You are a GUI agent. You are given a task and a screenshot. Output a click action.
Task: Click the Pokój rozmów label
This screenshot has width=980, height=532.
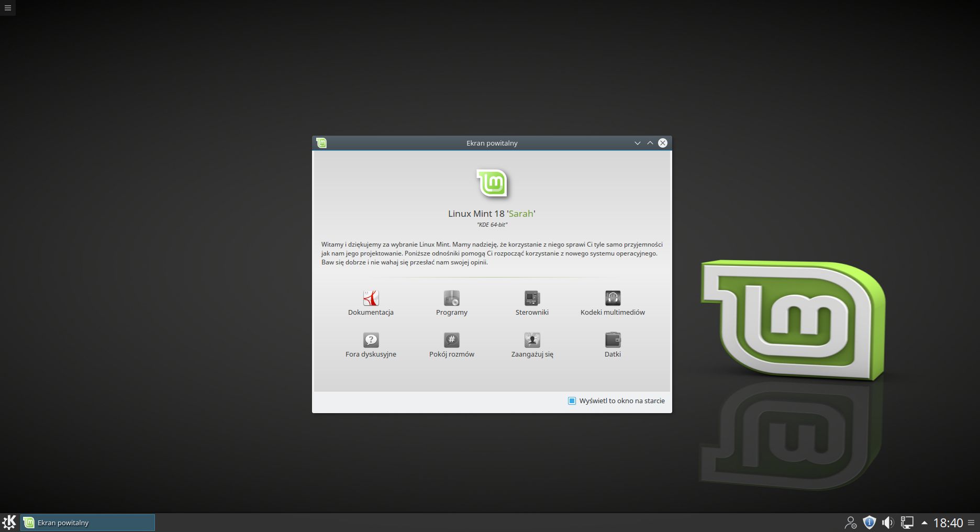(x=452, y=354)
